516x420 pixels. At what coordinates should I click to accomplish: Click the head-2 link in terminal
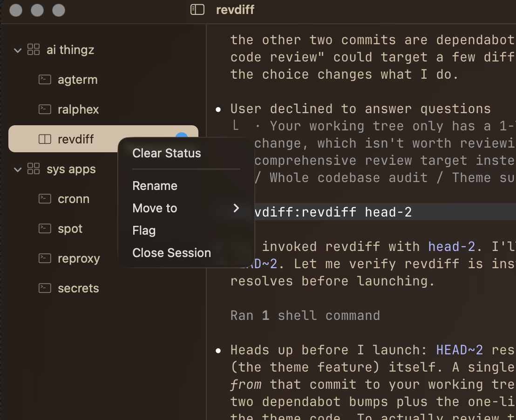[452, 246]
